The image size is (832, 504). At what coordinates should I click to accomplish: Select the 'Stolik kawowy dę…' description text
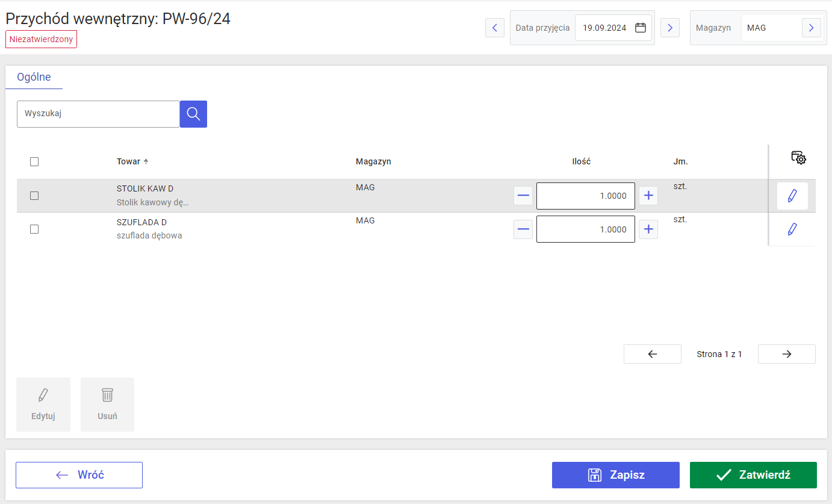pyautogui.click(x=153, y=202)
